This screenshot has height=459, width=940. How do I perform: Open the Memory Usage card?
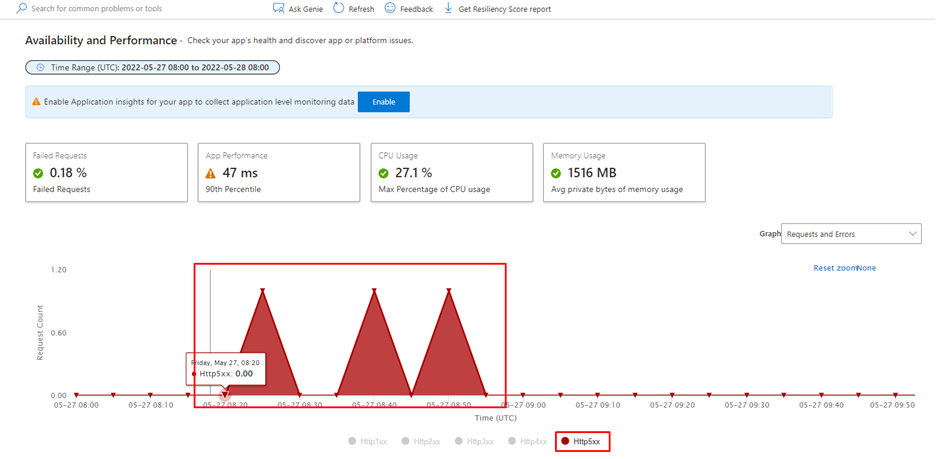[x=624, y=172]
